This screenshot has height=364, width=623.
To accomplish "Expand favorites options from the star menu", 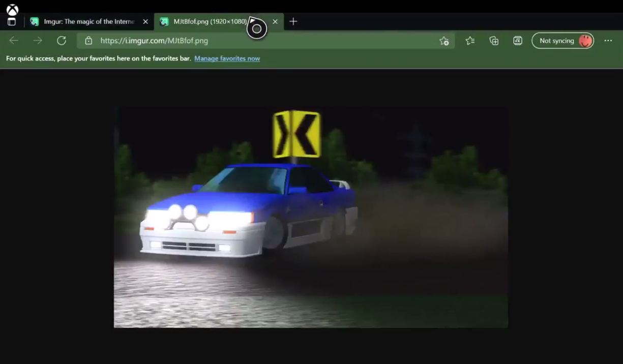I will pyautogui.click(x=469, y=41).
